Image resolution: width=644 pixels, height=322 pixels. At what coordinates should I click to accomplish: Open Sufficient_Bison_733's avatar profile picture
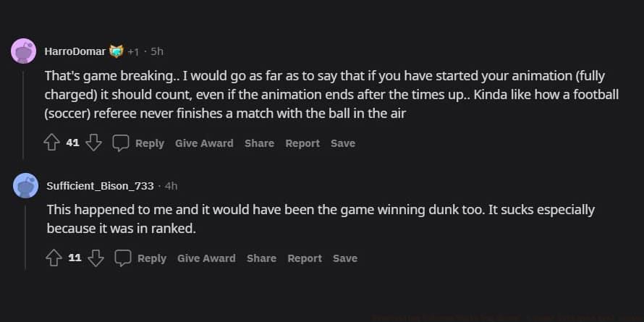click(x=25, y=186)
